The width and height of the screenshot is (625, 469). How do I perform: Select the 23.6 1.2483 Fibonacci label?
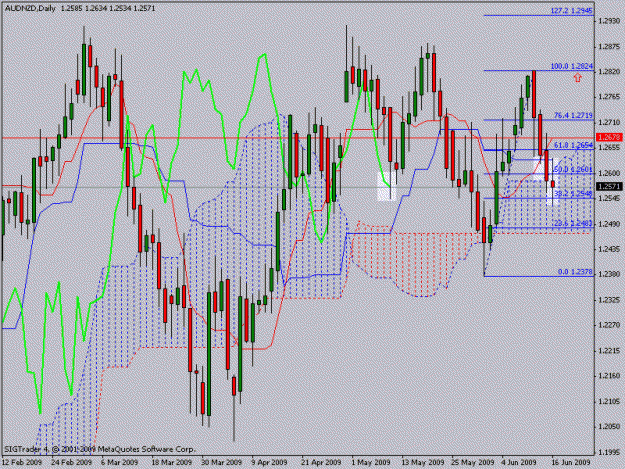click(572, 223)
